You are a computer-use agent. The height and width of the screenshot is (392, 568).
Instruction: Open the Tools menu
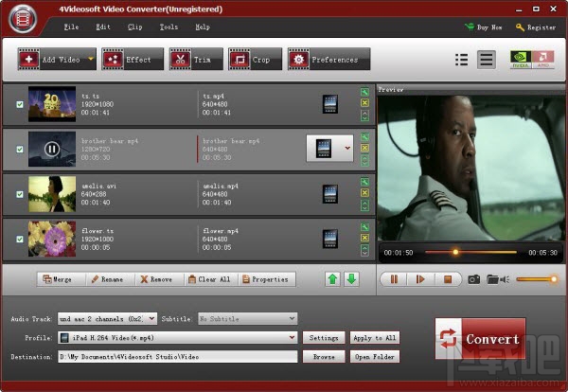[x=169, y=27]
